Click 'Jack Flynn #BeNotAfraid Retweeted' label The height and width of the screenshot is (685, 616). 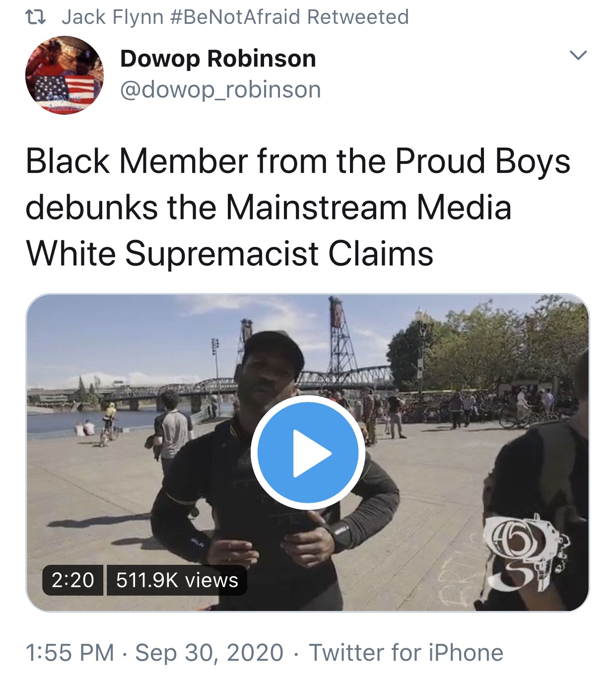[235, 17]
